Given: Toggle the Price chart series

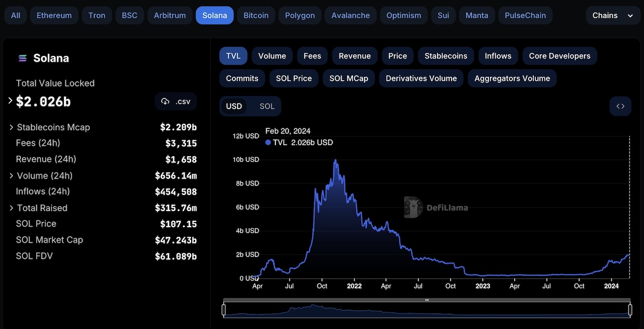Looking at the screenshot, I should click(398, 56).
